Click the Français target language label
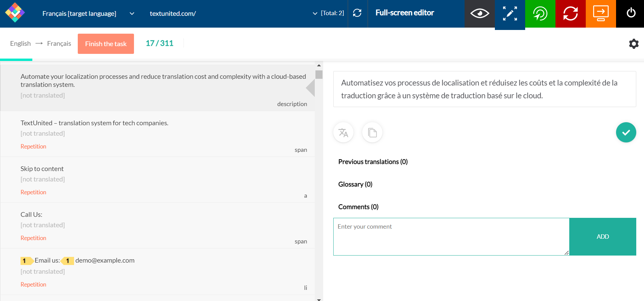644x301 pixels. pos(59,43)
